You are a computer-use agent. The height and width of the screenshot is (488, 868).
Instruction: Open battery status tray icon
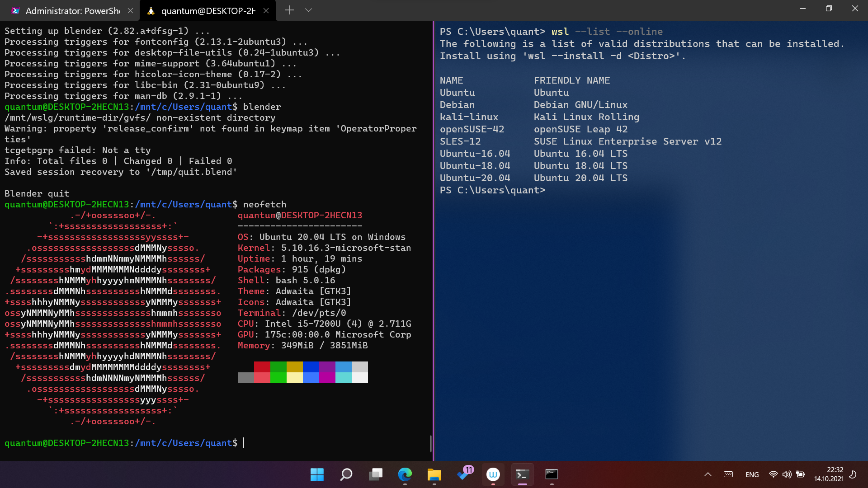coord(801,474)
